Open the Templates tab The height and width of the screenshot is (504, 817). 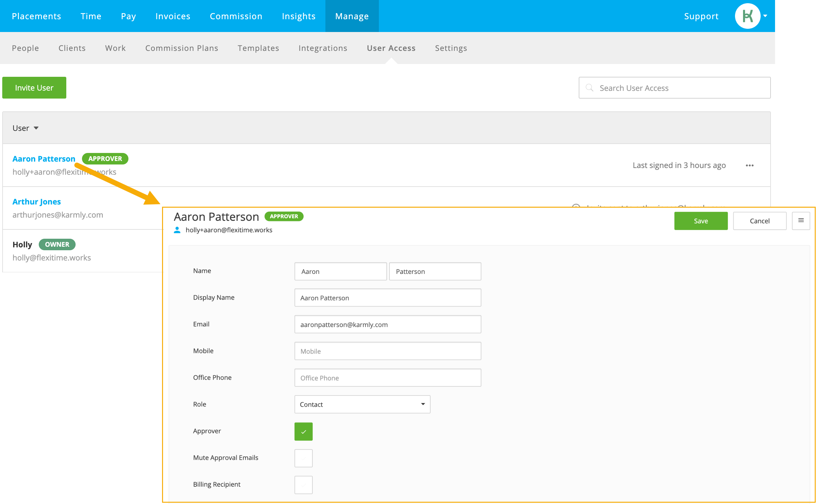258,48
